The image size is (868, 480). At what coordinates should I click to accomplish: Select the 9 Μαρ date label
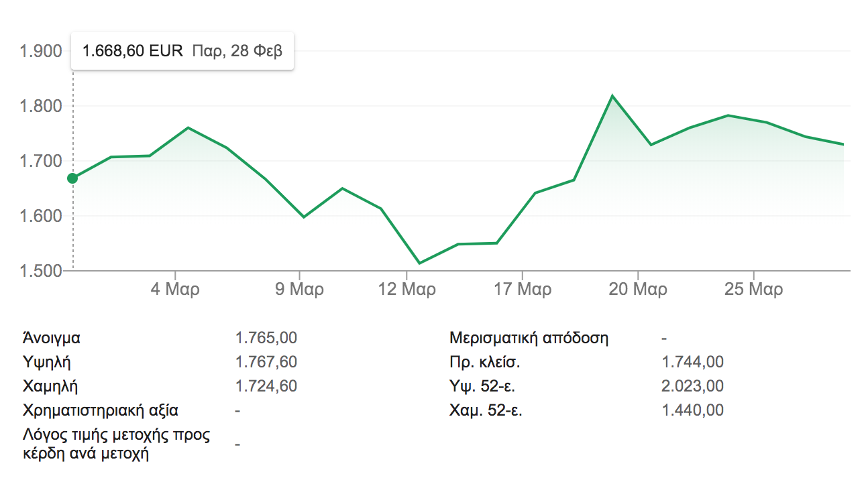tap(299, 290)
